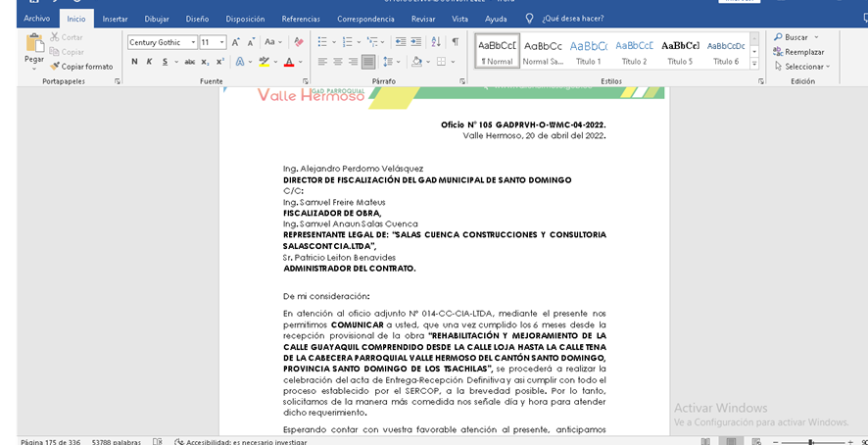Screen dimensions: 868x445
Task: Clear all formatting with eraser icon
Action: coord(298,42)
